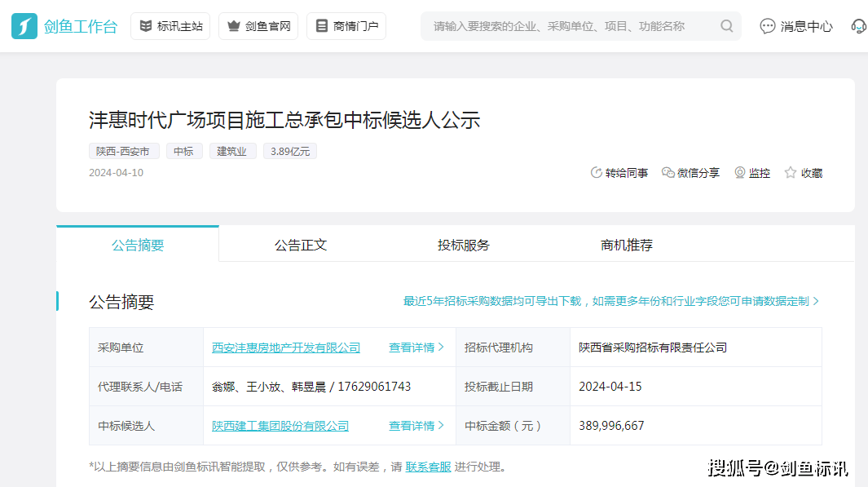Click 查看详情 in 采购单位 row
Viewport: 868px width, 487px height.
416,348
